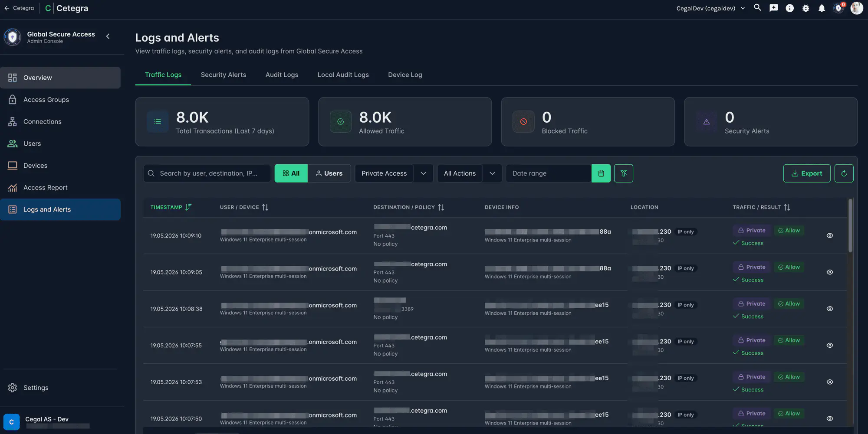
Task: Open the CegalDev (cegaldev) account dropdown
Action: pos(710,8)
